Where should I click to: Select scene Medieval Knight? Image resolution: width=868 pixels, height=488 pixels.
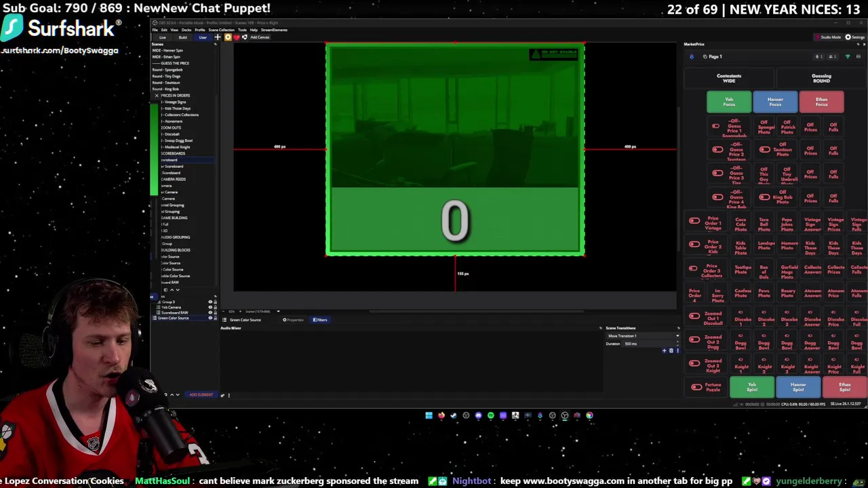point(176,147)
